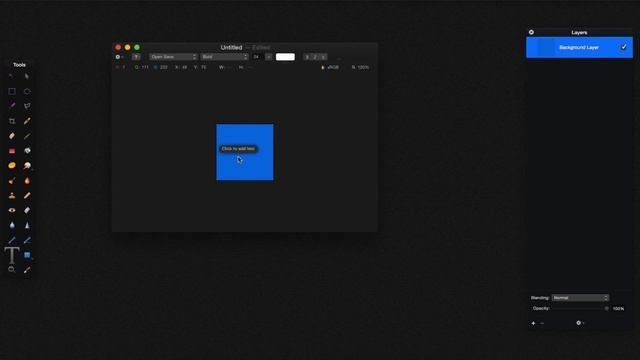The image size is (640, 360).
Task: Open the Blending mode dropdown
Action: (580, 298)
